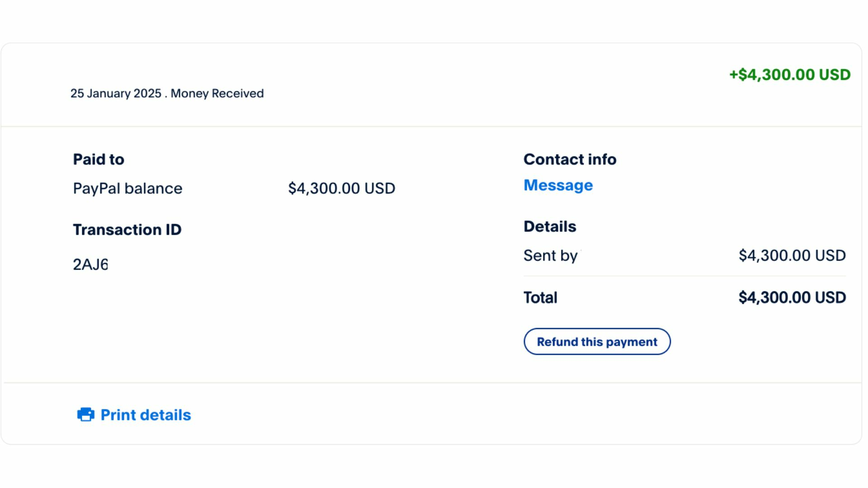Open the Print details link

click(146, 415)
